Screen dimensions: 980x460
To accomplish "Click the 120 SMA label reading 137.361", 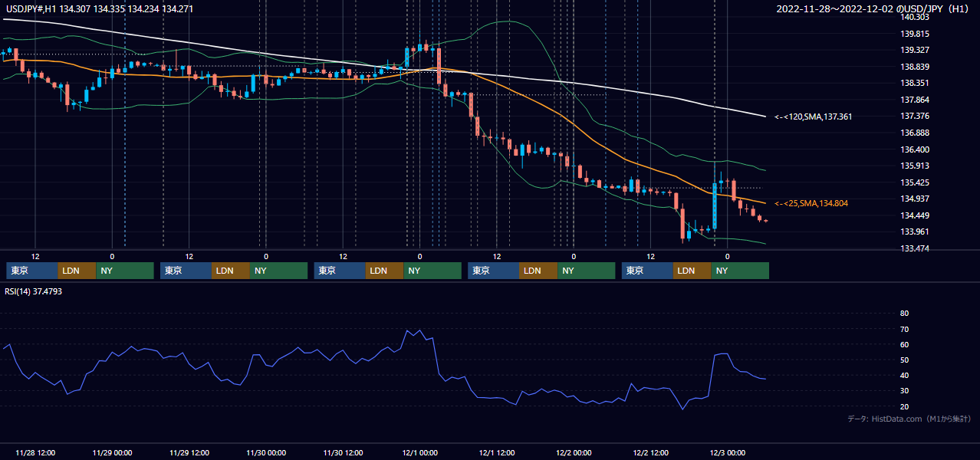I will point(813,117).
